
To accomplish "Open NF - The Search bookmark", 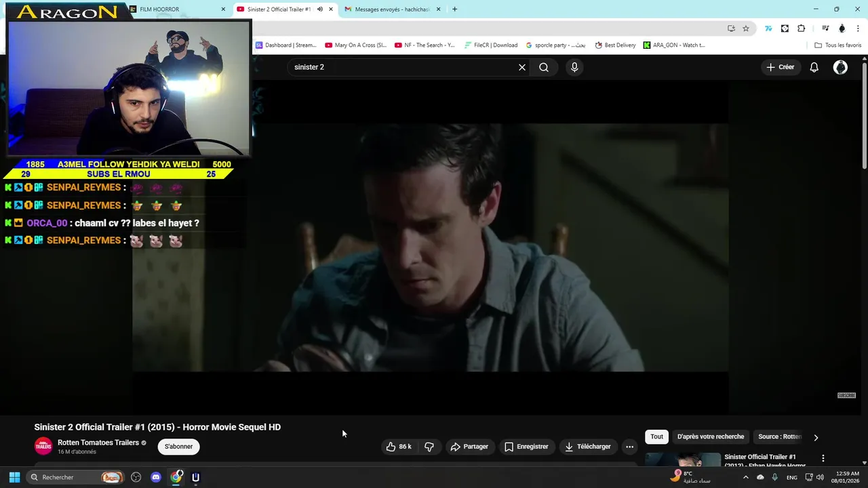I will (425, 45).
